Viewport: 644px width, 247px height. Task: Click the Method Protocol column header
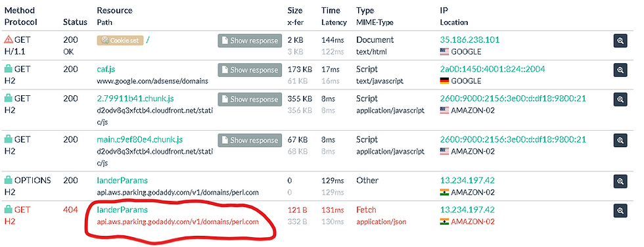(20, 16)
